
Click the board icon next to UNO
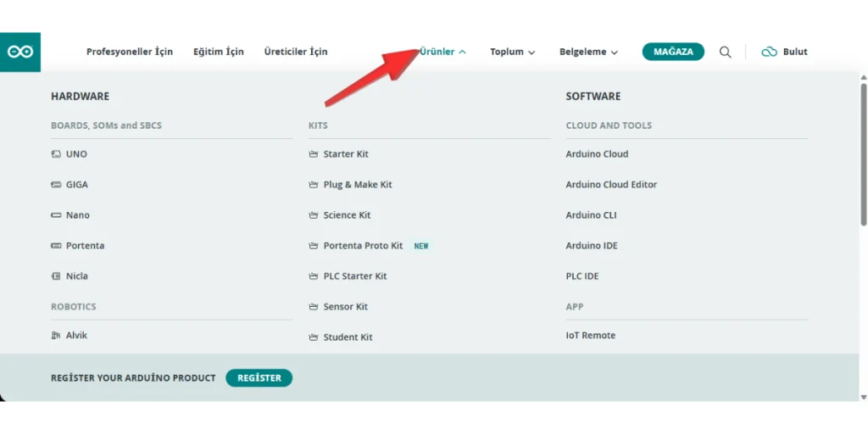click(x=56, y=154)
